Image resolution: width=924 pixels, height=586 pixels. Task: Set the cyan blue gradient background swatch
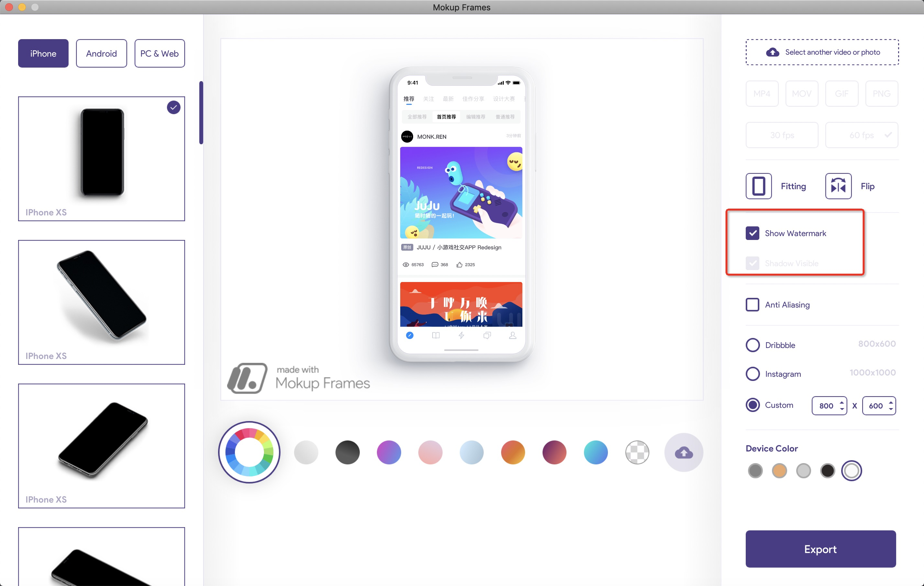[x=596, y=452]
